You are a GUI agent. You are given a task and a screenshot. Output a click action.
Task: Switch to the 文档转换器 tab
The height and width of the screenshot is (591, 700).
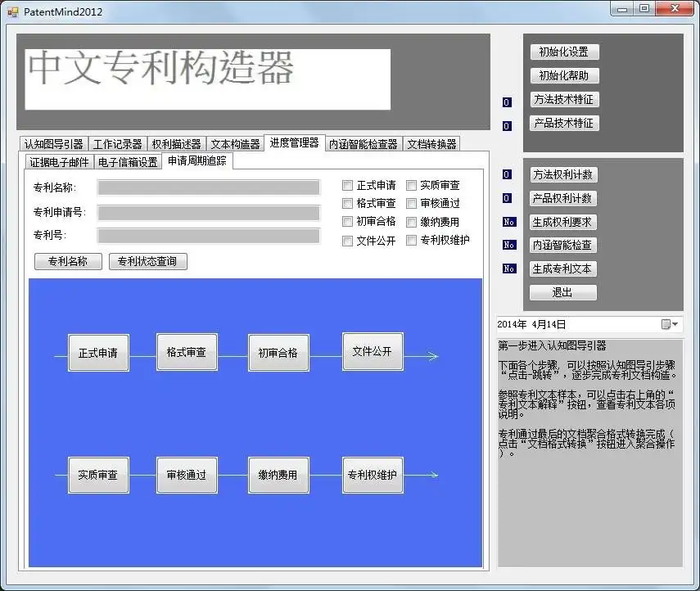click(431, 144)
